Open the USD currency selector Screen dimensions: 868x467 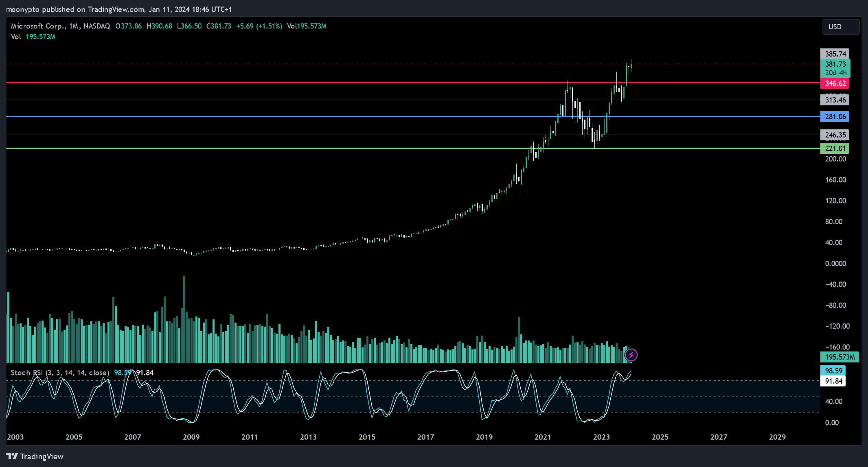point(841,26)
